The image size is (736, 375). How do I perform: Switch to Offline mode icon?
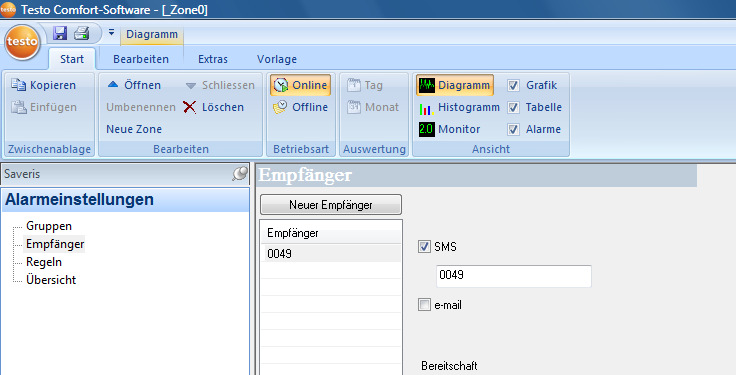click(280, 107)
